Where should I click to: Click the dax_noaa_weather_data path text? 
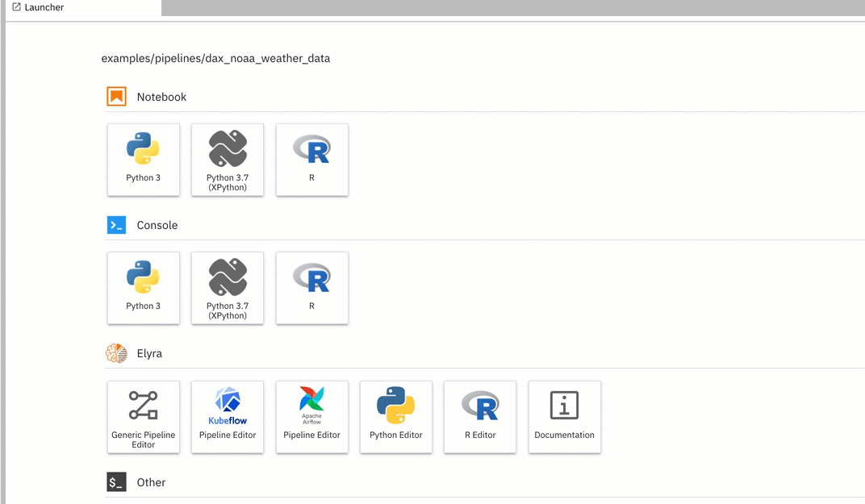215,58
